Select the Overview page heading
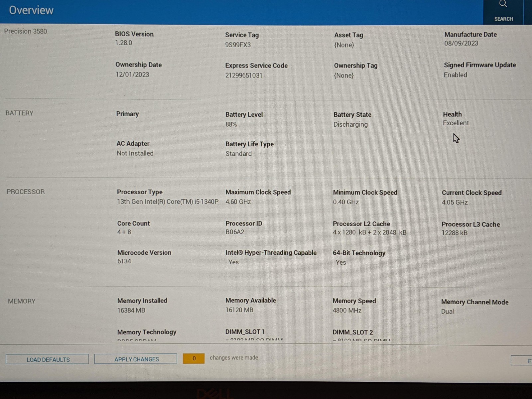532x399 pixels. coord(31,10)
